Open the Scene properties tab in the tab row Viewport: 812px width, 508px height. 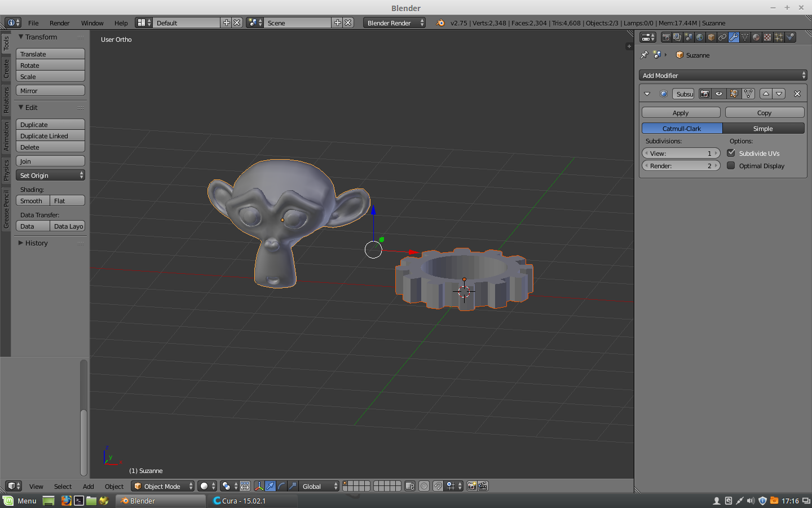[x=689, y=37]
